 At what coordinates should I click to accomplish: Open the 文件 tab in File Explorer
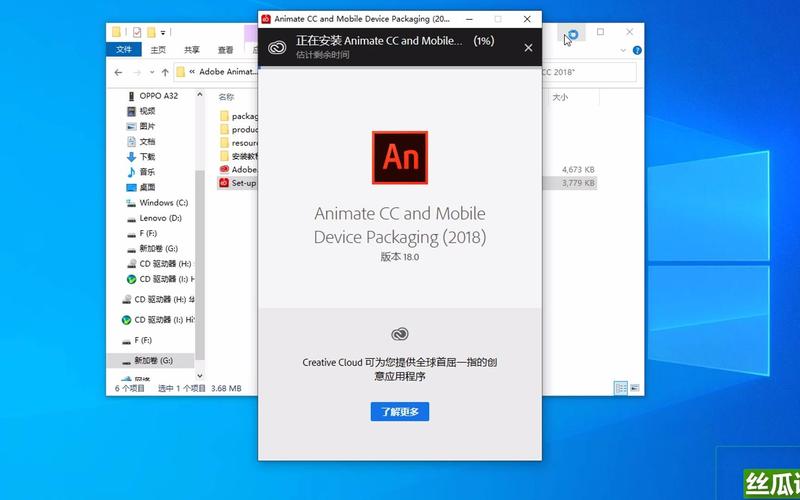click(x=123, y=49)
